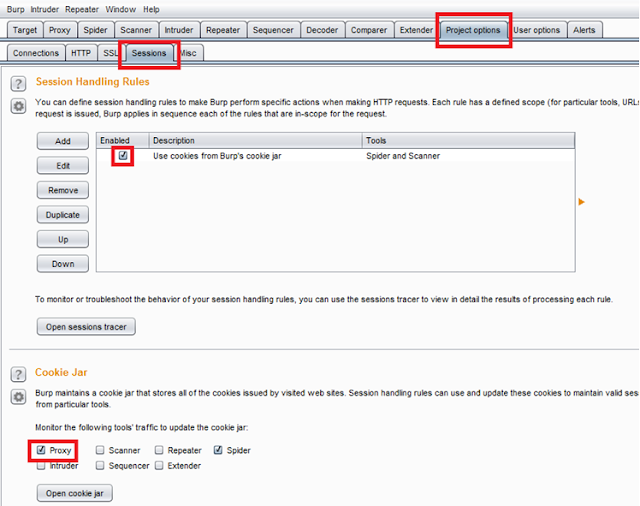Click the Enabled column header
640x506 pixels.
(123, 140)
